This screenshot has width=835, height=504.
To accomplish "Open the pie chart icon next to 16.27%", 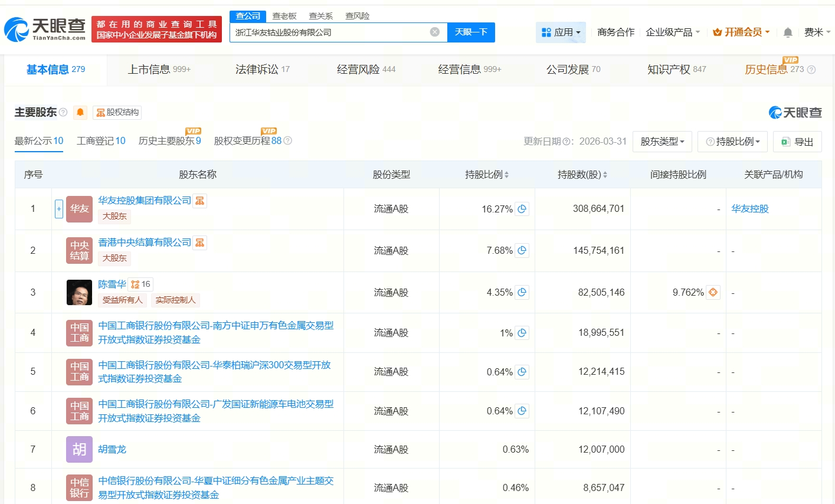I will pyautogui.click(x=522, y=209).
